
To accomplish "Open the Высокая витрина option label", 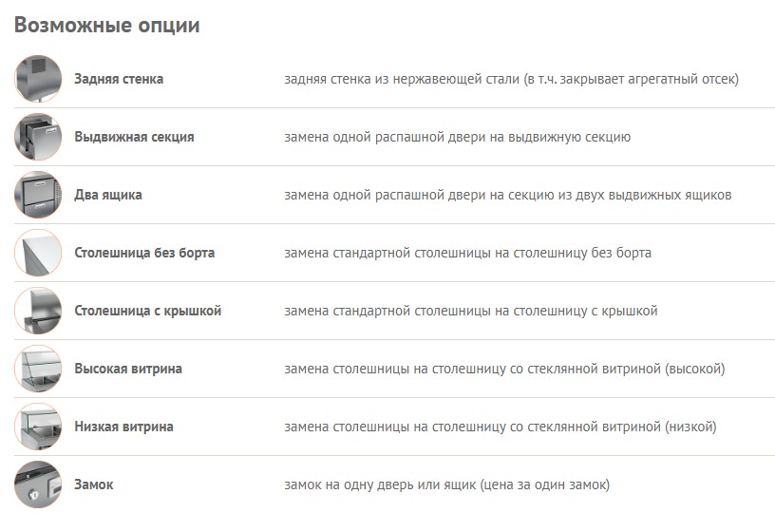I will coord(128,369).
